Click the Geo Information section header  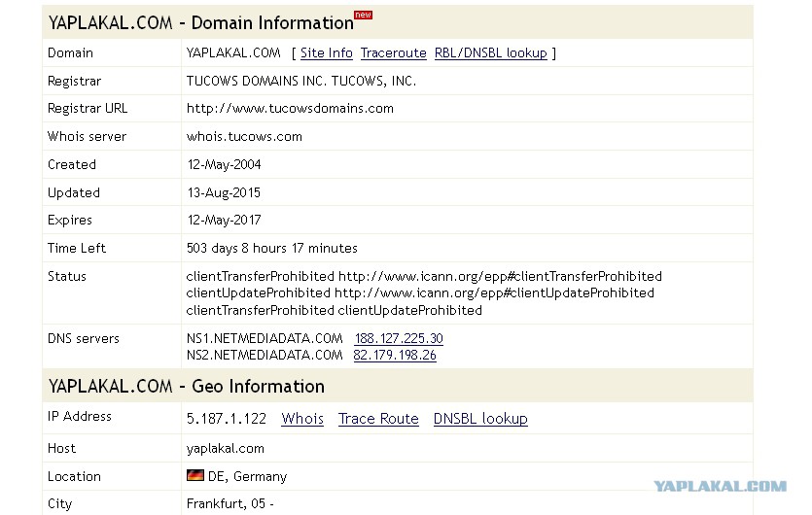click(398, 386)
